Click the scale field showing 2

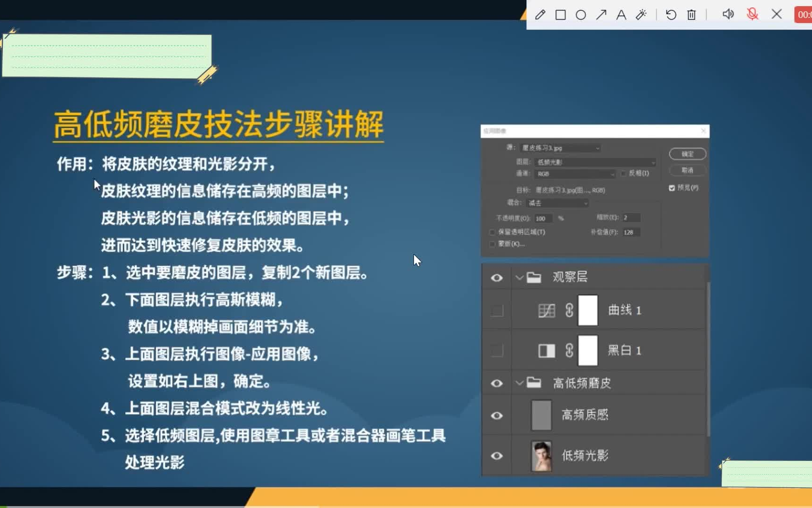pos(632,218)
